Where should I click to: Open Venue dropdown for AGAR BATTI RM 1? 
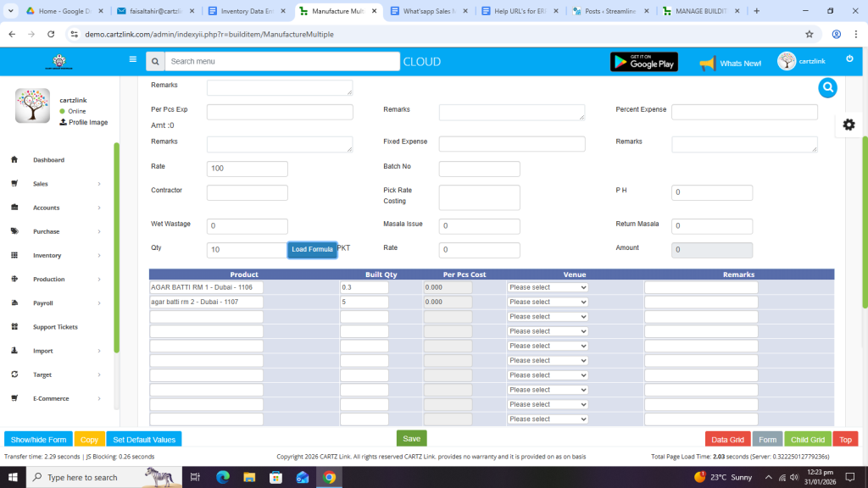pyautogui.click(x=548, y=287)
